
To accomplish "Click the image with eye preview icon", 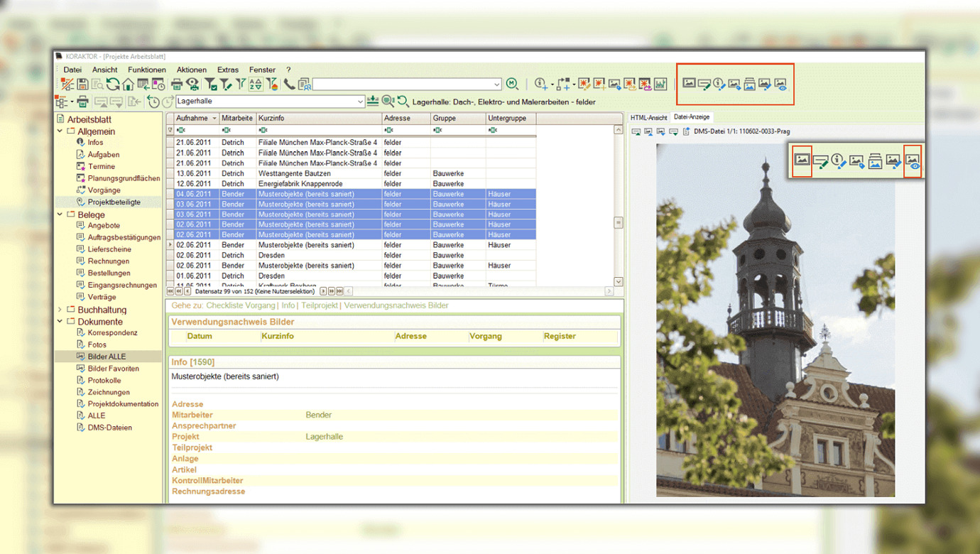I will click(781, 84).
